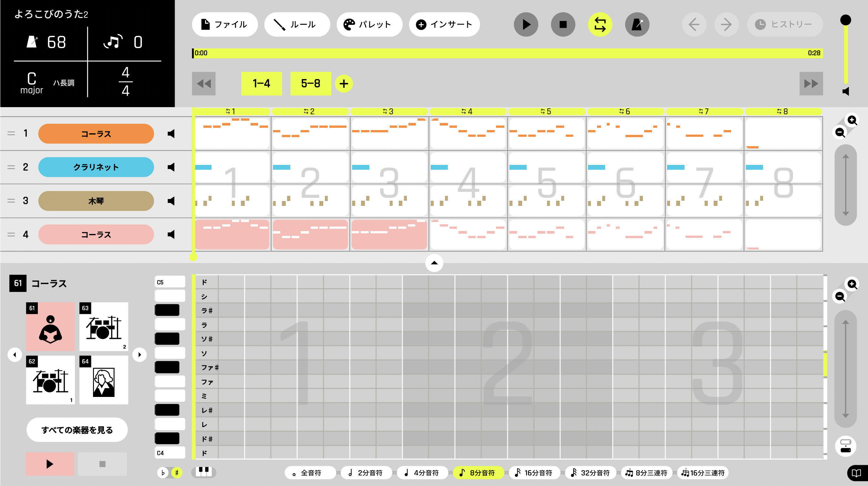The image size is (868, 486).
Task: Switch accidental to sharp #
Action: (177, 472)
